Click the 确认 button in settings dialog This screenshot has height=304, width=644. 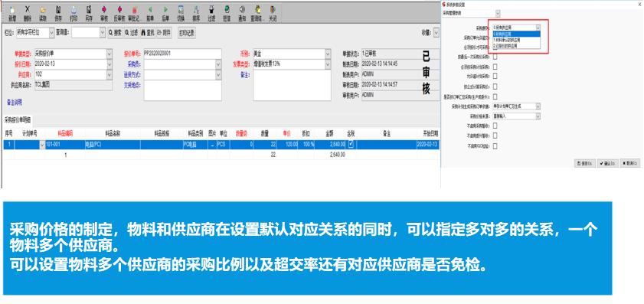(607, 164)
